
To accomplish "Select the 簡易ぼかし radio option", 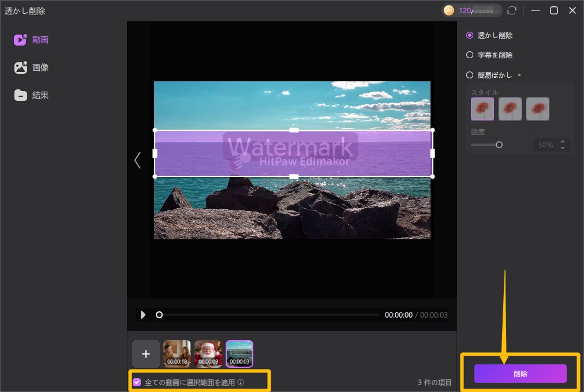I will point(470,75).
